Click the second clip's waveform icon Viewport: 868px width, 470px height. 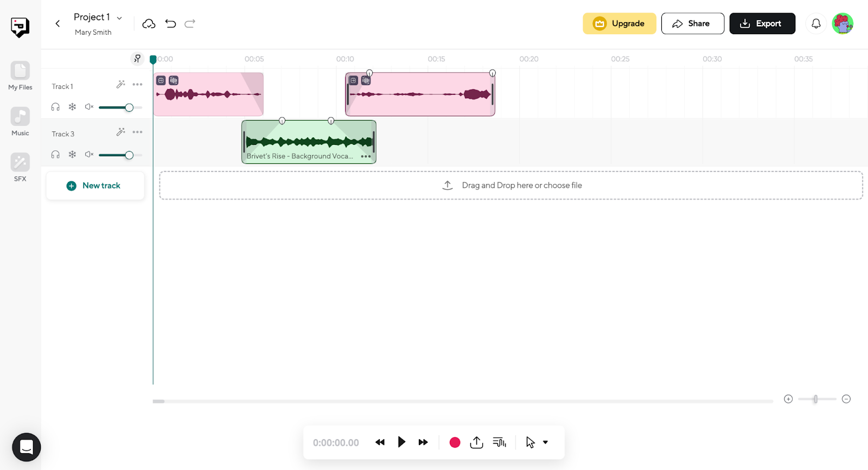(x=366, y=80)
